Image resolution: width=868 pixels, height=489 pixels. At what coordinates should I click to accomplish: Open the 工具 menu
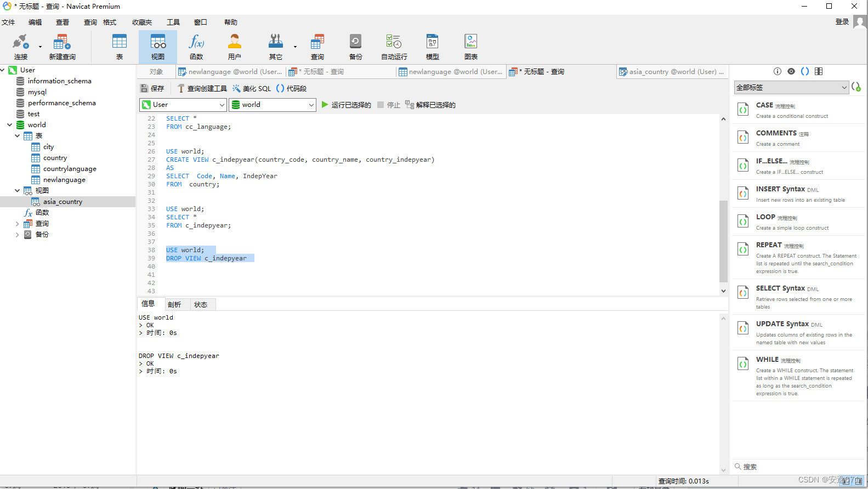(173, 22)
